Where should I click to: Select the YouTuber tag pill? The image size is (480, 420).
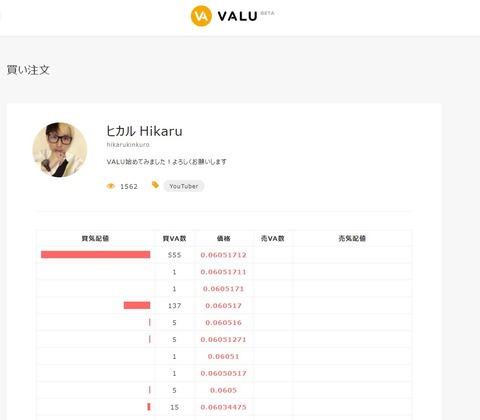(x=184, y=186)
